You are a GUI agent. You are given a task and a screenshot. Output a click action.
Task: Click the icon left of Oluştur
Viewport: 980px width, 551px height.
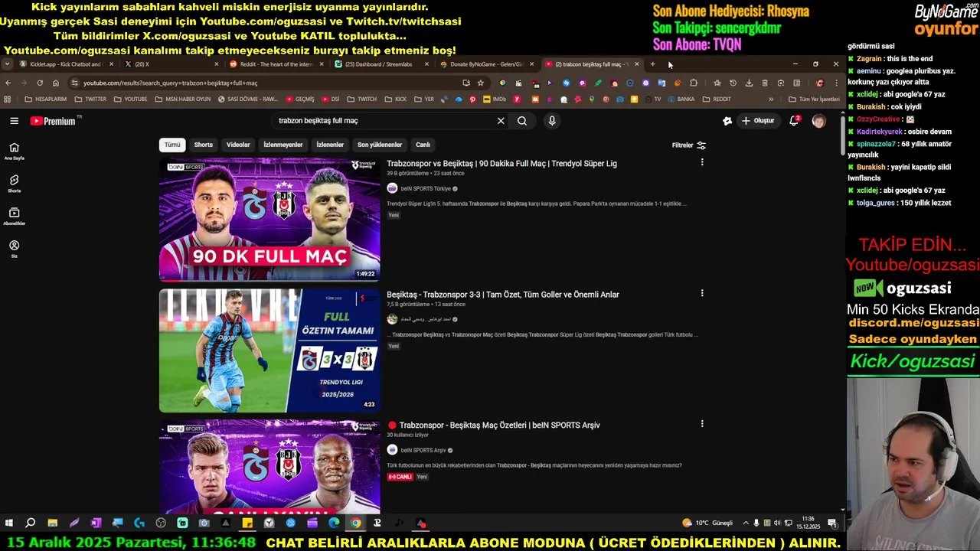click(727, 121)
